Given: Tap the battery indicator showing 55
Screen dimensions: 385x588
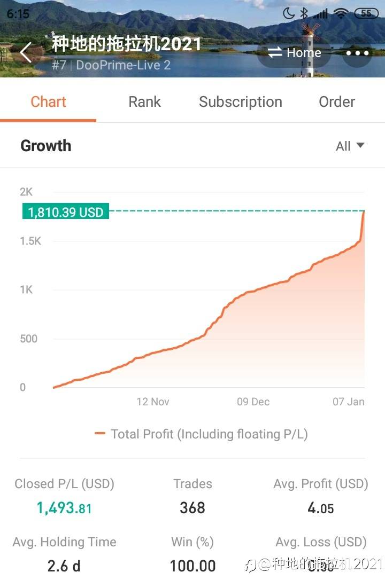Looking at the screenshot, I should click(366, 13).
